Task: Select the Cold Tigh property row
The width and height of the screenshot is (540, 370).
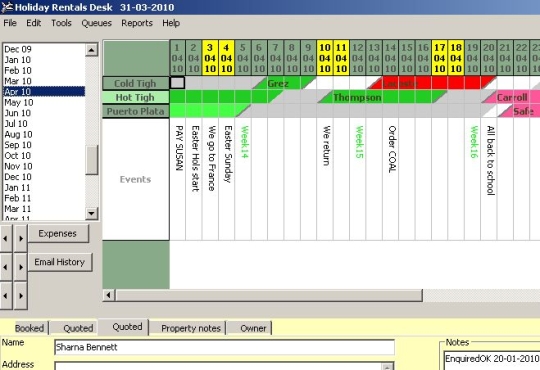Action: pos(135,83)
